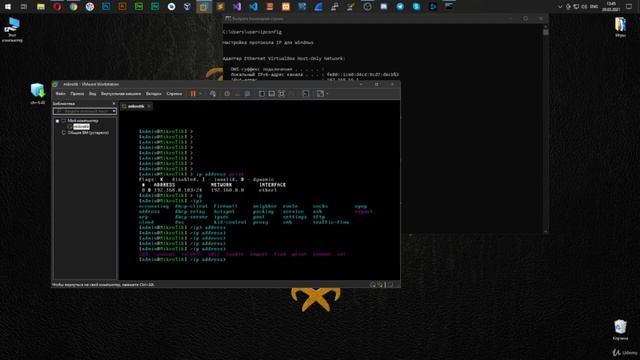This screenshot has height=360, width=640.
Task: Open the stretch guest display icon
Action: click(320, 93)
